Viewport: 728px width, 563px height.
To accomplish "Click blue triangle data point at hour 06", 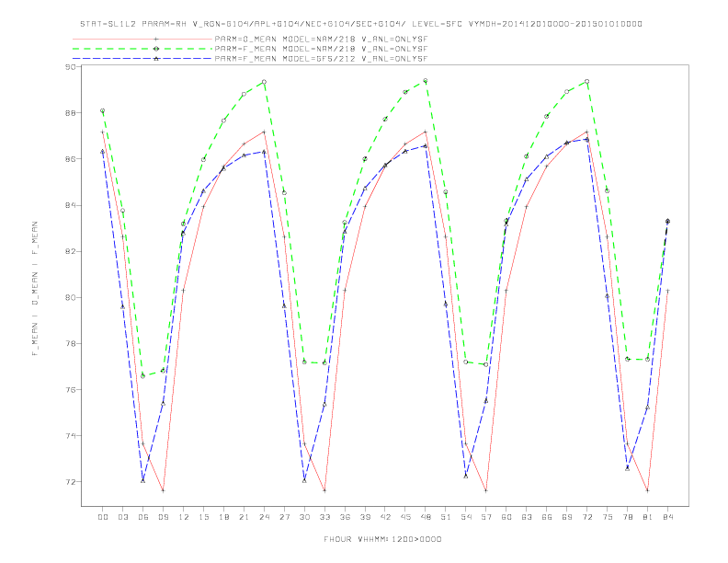I will point(143,480).
